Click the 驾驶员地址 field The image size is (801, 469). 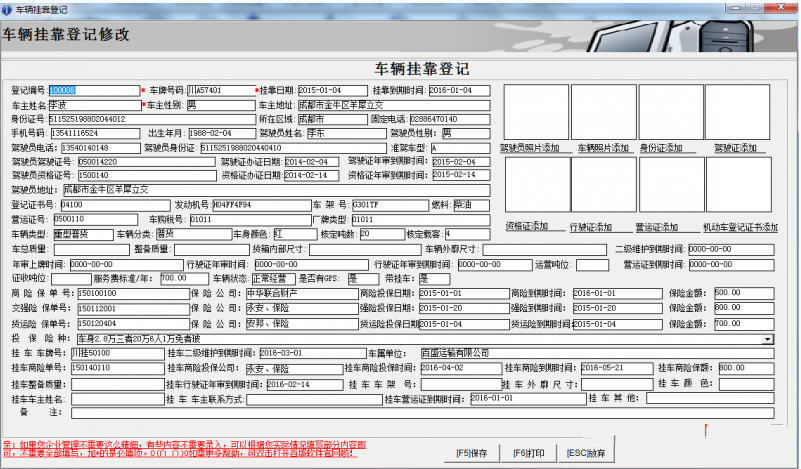point(276,190)
